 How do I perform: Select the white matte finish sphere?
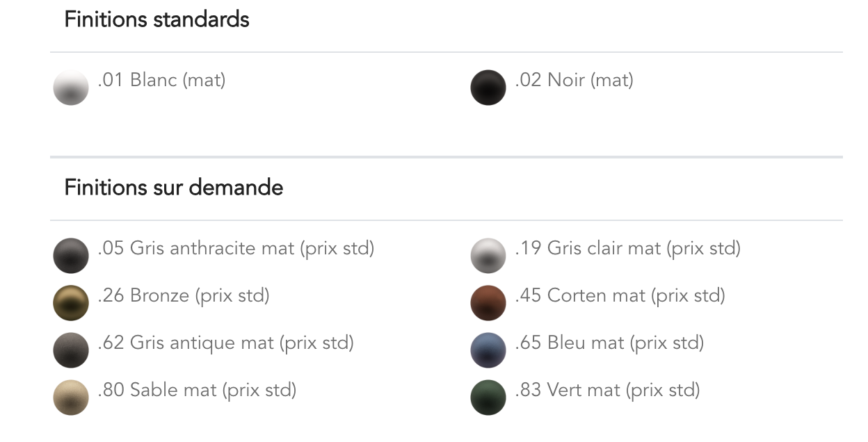tap(71, 88)
